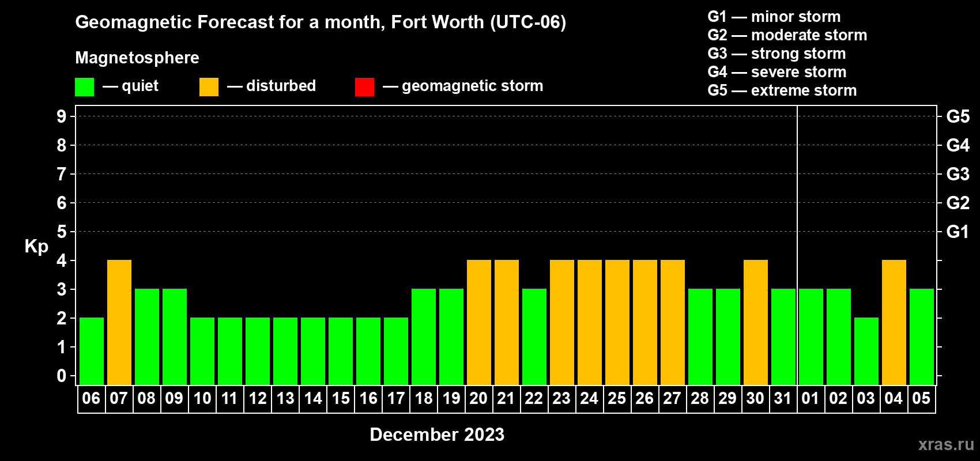
Task: Click the Geomagnetic Forecast chart title
Action: [321, 22]
